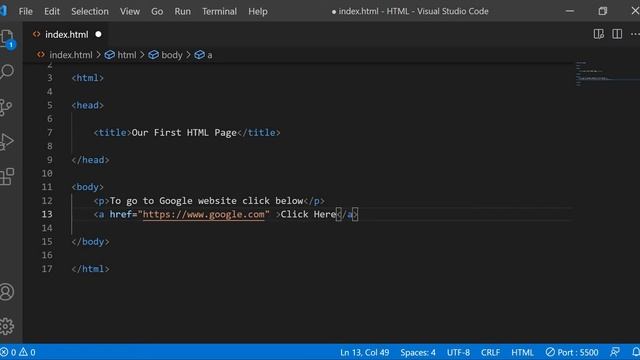Open the Search view icon
The width and height of the screenshot is (640, 360).
[x=7, y=72]
